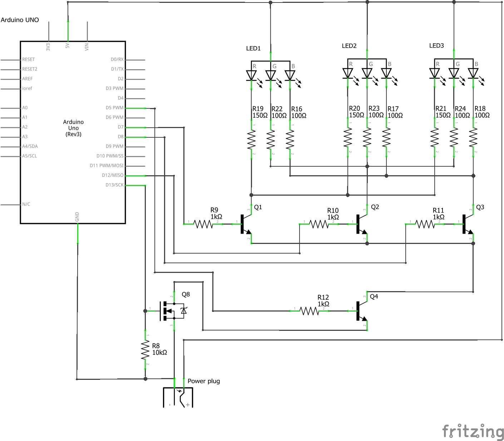The image size is (504, 441).
Task: Click the 'R23 100Ω' label
Action: point(376,112)
